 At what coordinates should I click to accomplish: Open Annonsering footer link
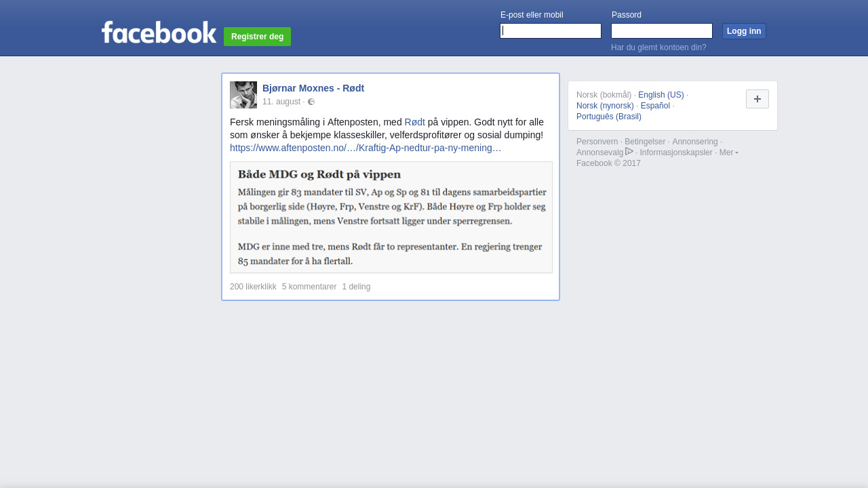pos(694,142)
